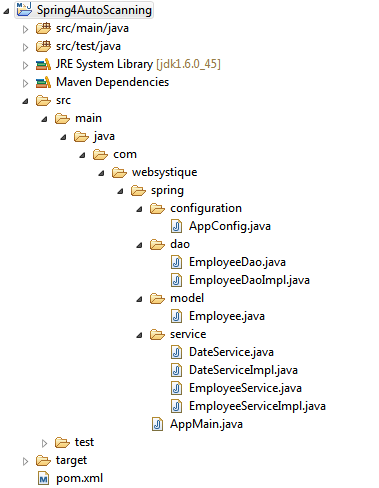Screen dimensions: 379x488
Task: Click the configuration folder icon
Action: [x=157, y=208]
